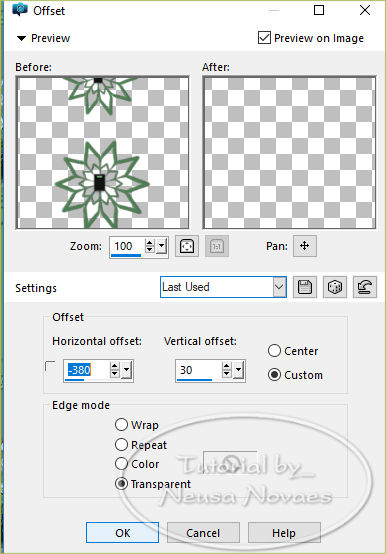
Task: Click the Offset dialog app icon
Action: [x=19, y=10]
